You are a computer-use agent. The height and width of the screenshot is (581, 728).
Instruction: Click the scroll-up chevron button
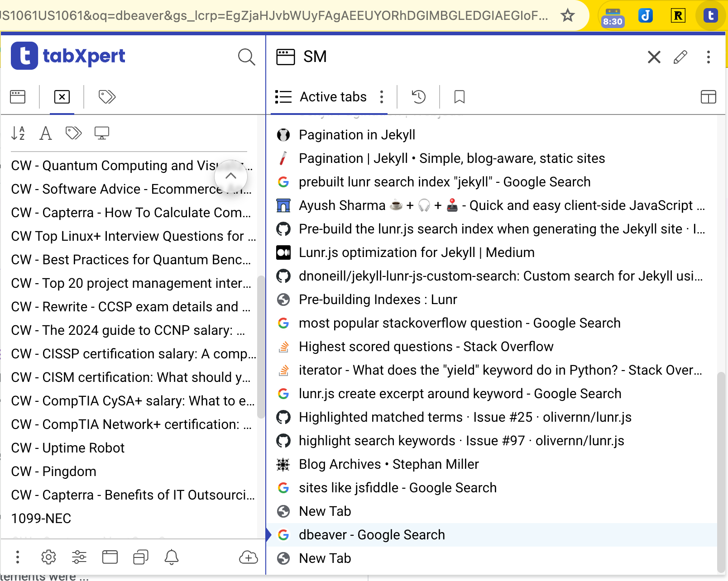231,176
